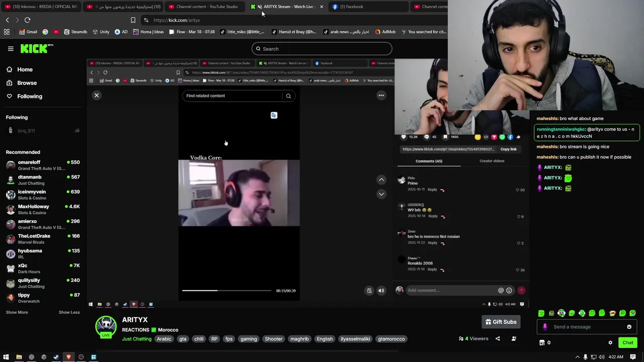Select the TikTok Creator videos tab
Image resolution: width=644 pixels, height=362 pixels.
pyautogui.click(x=492, y=161)
